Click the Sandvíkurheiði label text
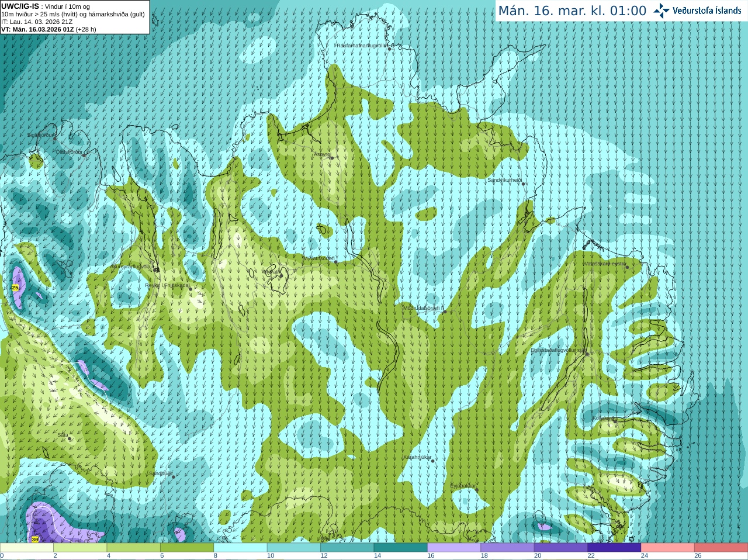The width and height of the screenshot is (748, 560). pyautogui.click(x=504, y=180)
